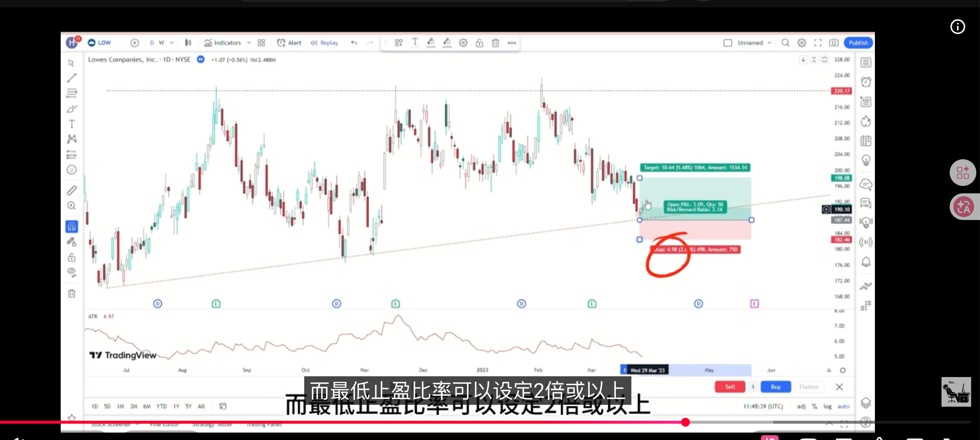980x440 pixels.
Task: Toggle percent scale on price axis
Action: coord(815,407)
